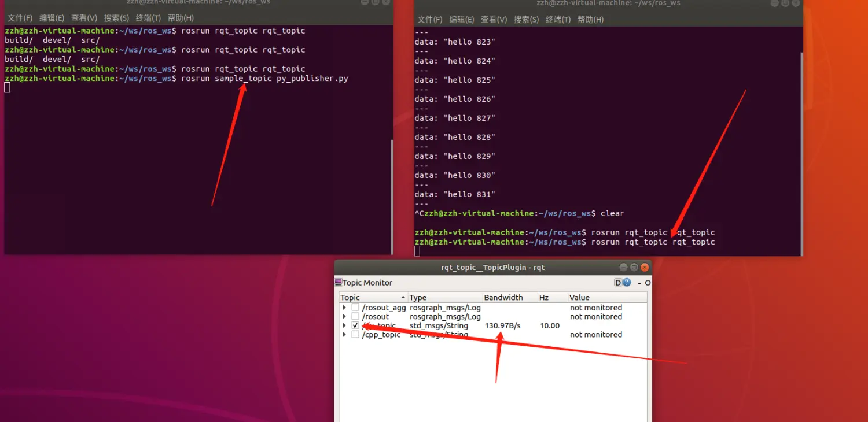Sort by the Type column header
This screenshot has width=868, height=422.
[445, 297]
